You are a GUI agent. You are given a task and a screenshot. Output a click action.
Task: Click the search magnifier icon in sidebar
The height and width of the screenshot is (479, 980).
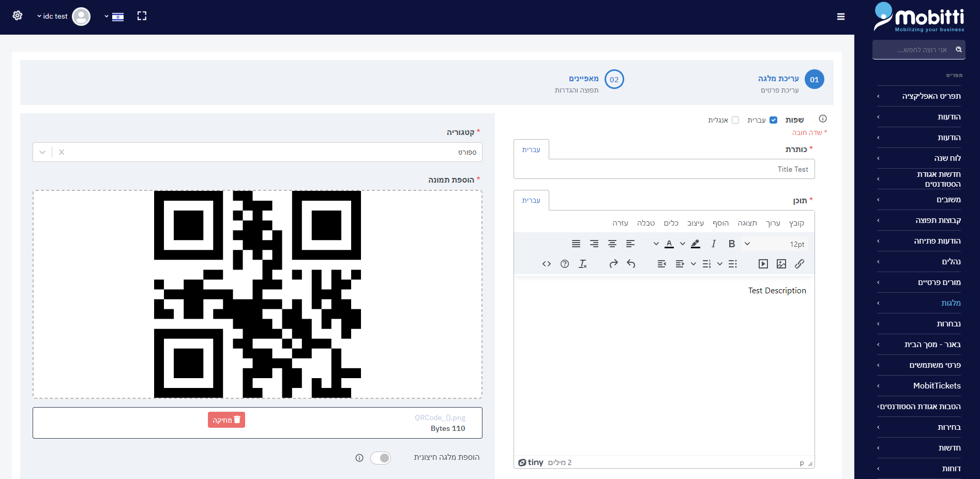click(x=959, y=50)
